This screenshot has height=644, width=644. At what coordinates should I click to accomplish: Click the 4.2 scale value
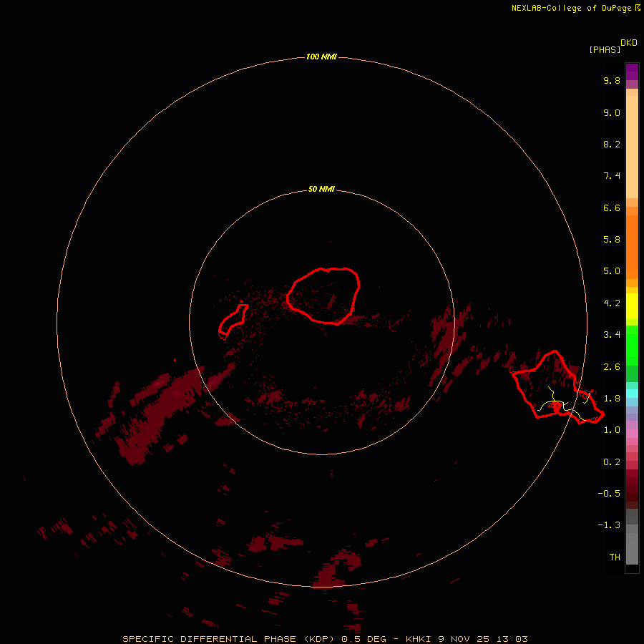(612, 303)
